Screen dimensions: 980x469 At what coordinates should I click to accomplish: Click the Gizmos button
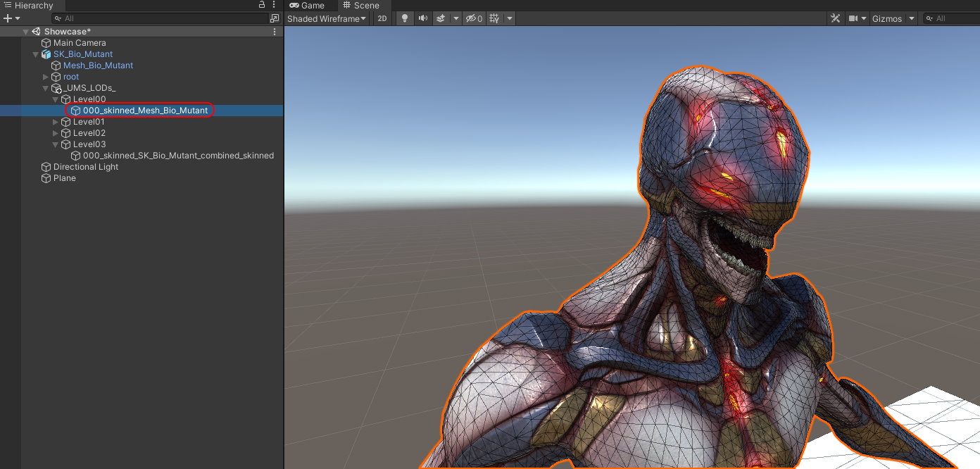pos(886,18)
